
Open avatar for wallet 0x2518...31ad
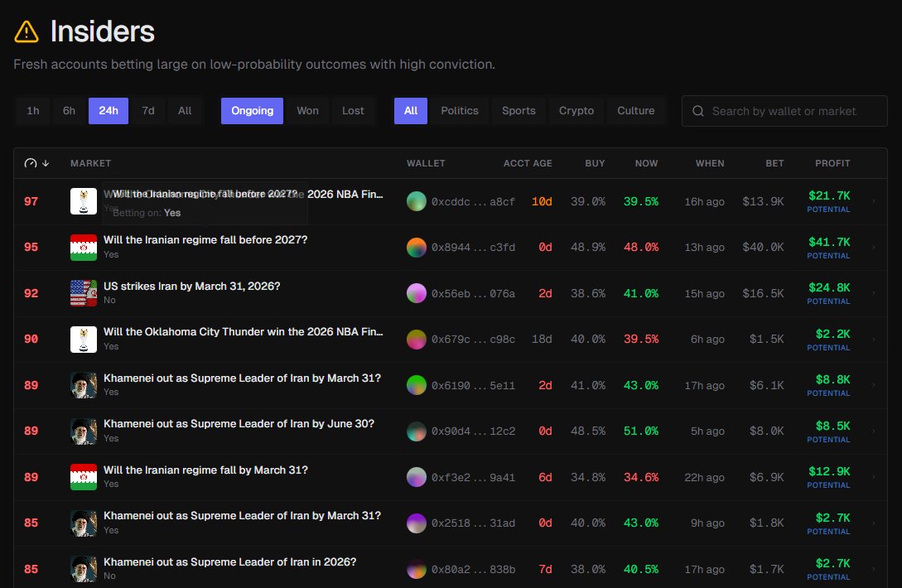click(417, 523)
